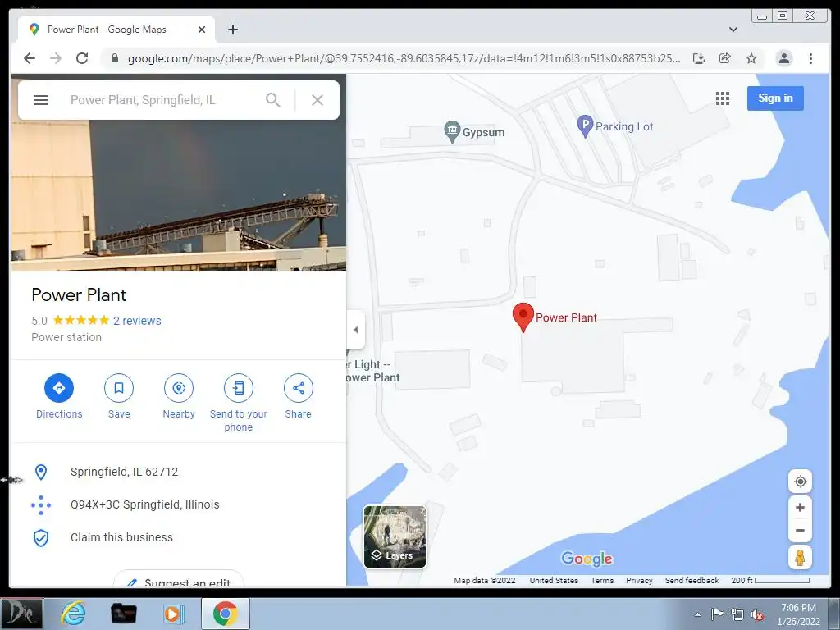Open the Chrome three-dot menu

click(x=810, y=58)
